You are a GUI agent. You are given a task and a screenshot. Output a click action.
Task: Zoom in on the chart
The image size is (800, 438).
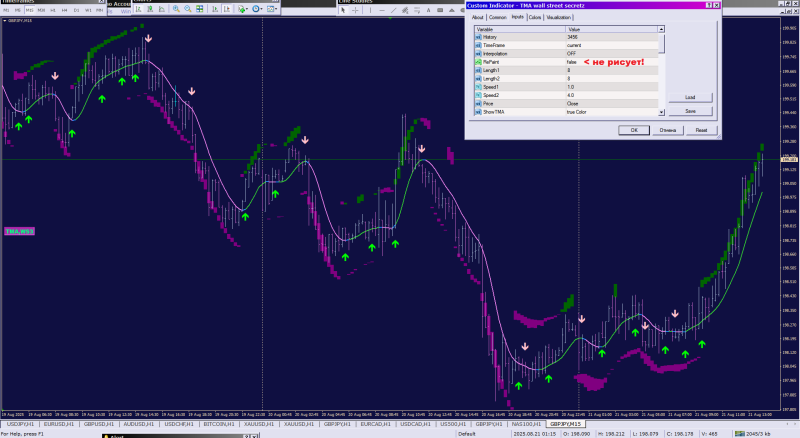tap(176, 9)
